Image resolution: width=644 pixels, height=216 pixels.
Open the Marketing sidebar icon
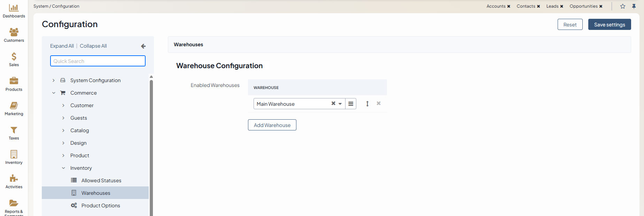14,105
